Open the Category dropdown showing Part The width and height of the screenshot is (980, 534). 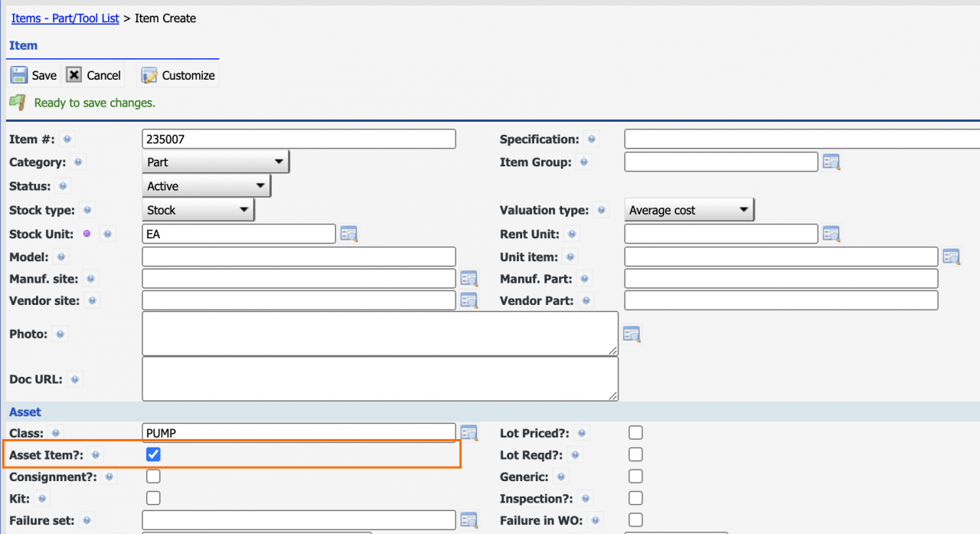tap(215, 162)
